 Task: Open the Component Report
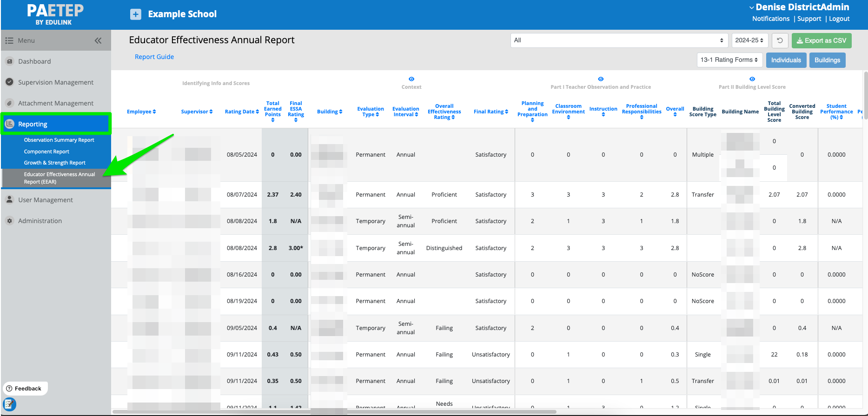point(46,152)
